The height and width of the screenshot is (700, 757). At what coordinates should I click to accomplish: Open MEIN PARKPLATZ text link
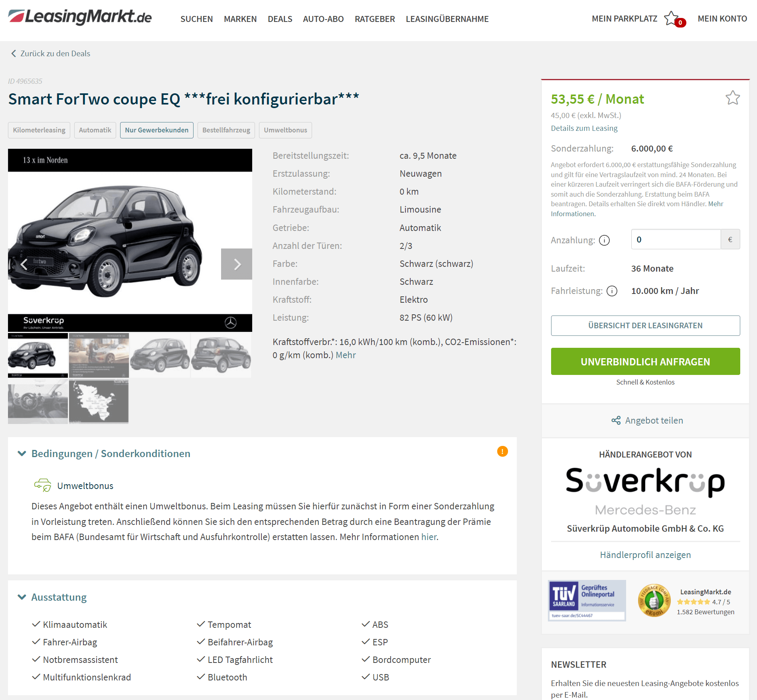[x=625, y=19]
